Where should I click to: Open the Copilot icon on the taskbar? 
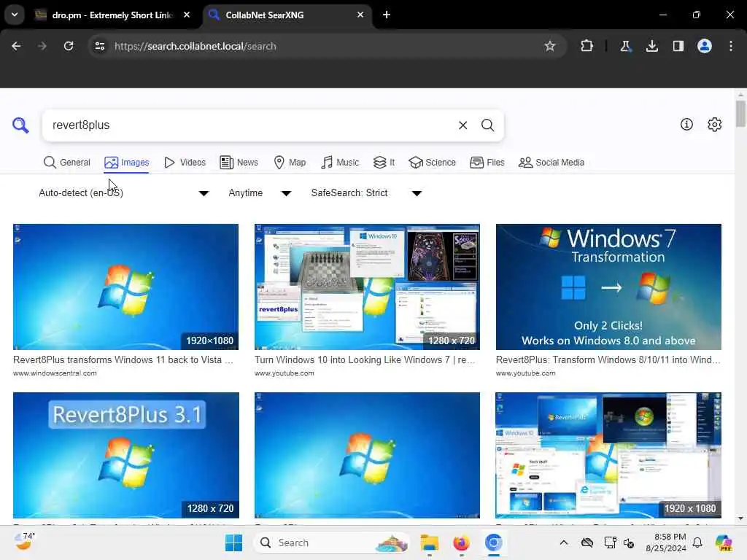point(724,542)
